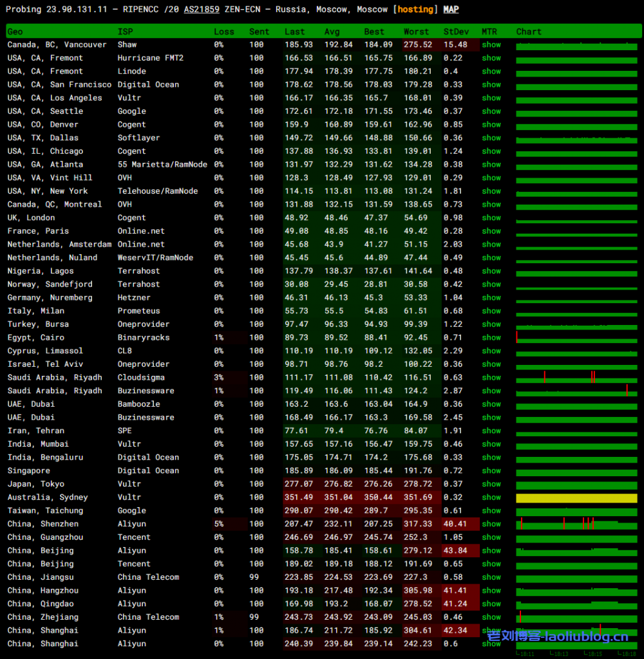Show MTR for Singapore Digital Ocean
Screen dimensions: 644x659
(491, 470)
